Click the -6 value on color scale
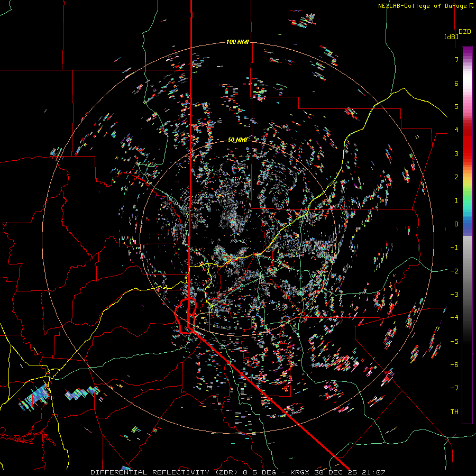 coord(454,365)
